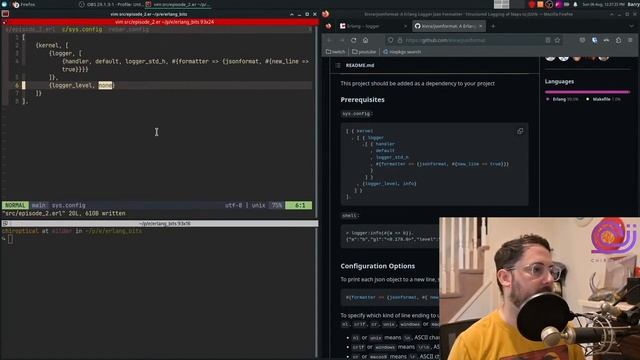The image size is (640, 360).
Task: Click Languages percentage bar
Action: (x=587, y=92)
